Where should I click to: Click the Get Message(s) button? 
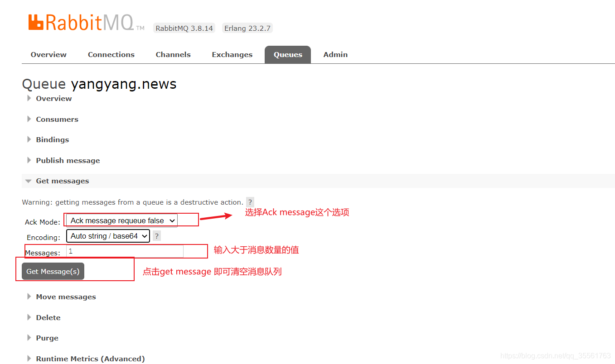[x=53, y=271]
